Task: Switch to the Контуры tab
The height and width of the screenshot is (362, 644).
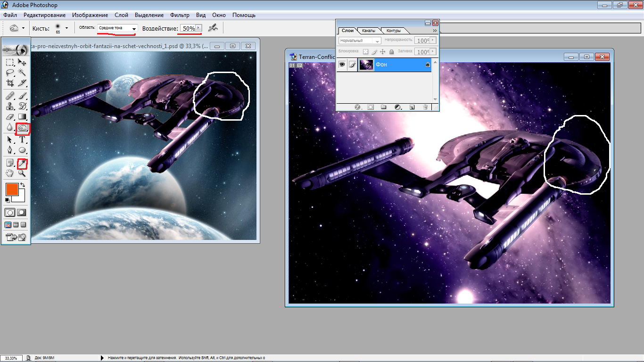Action: point(394,31)
